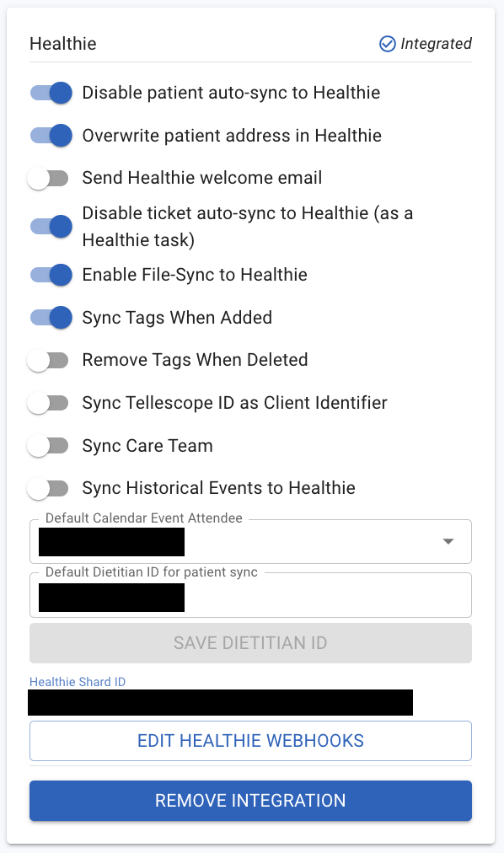Toggle Disable patient auto-sync to Healthie

51,93
